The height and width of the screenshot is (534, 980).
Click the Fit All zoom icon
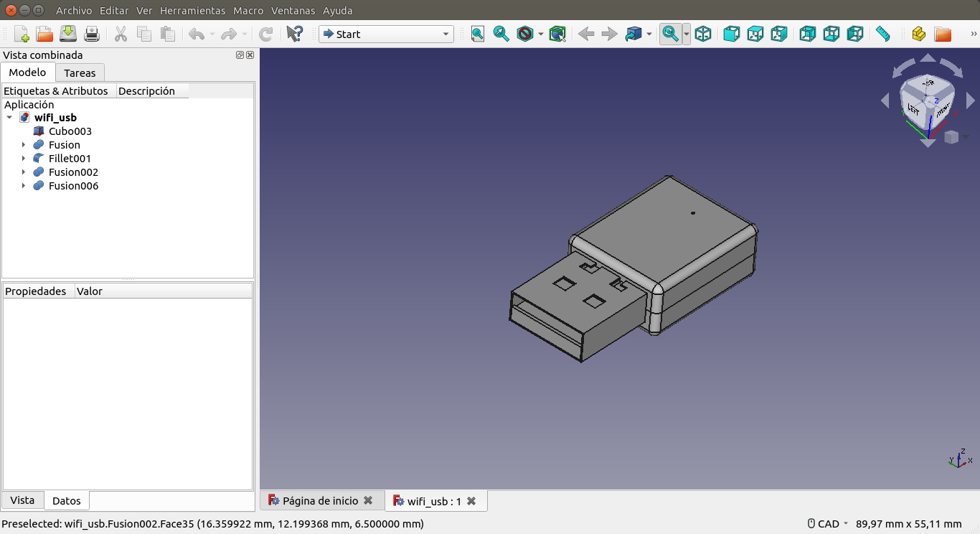click(x=478, y=34)
